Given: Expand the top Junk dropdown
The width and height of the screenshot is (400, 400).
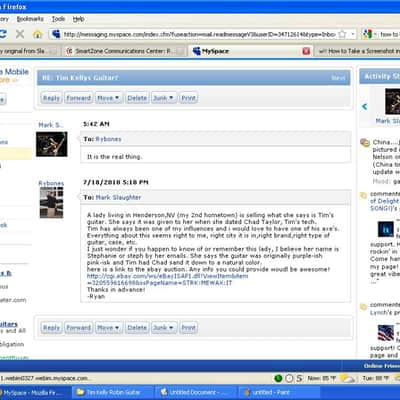Looking at the screenshot, I should 163,98.
